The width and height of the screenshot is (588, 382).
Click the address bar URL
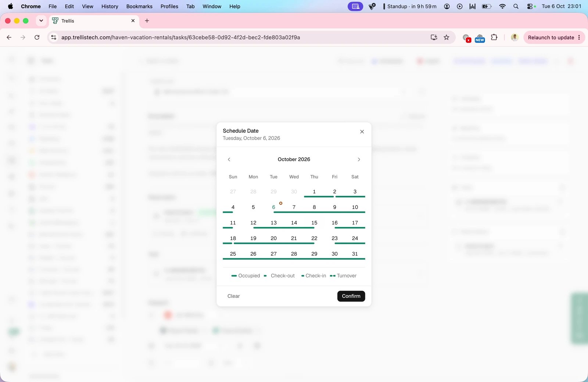pyautogui.click(x=180, y=37)
